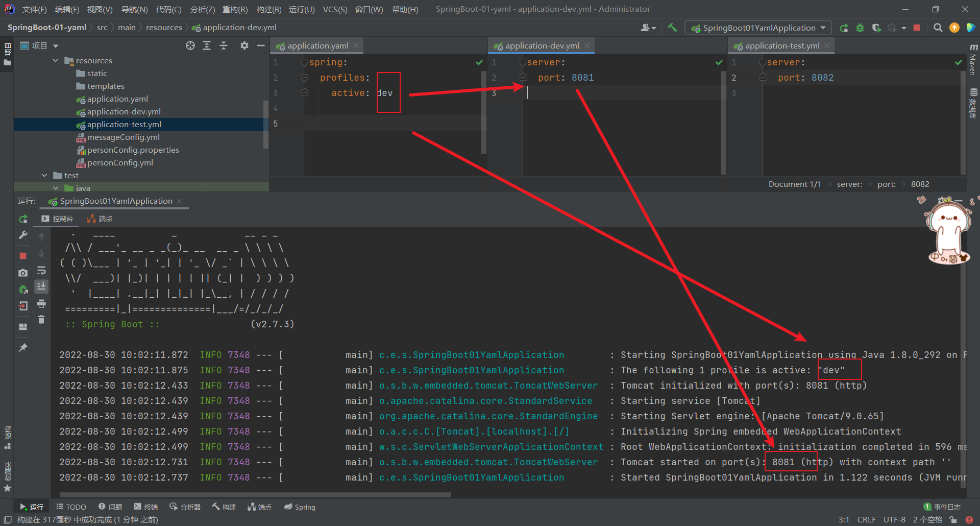This screenshot has height=526, width=980.
Task: Open profiler run options dropdown arrow
Action: click(904, 28)
